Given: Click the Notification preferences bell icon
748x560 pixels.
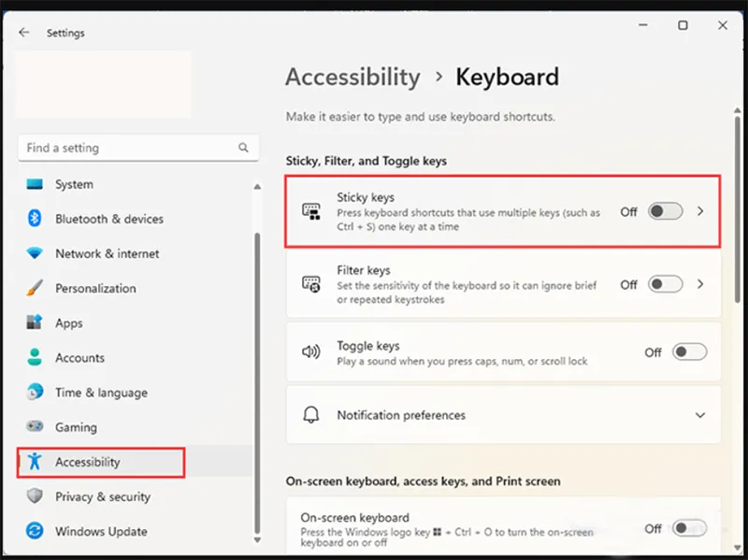Looking at the screenshot, I should 309,414.
